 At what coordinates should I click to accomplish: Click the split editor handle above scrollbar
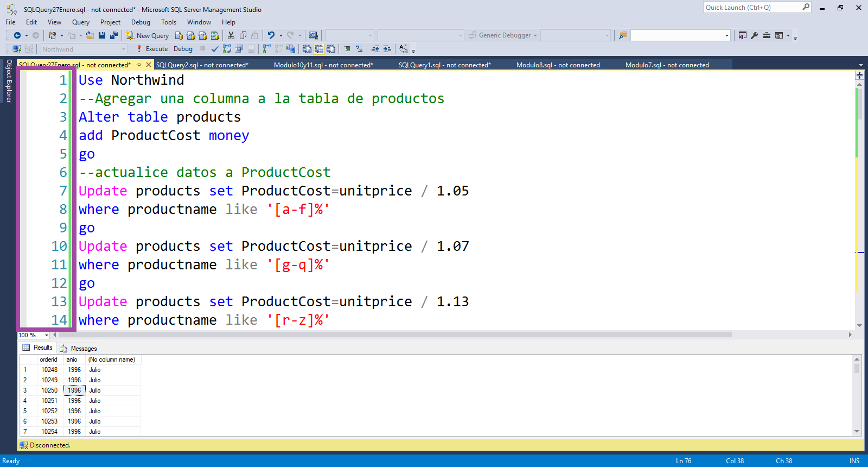[x=859, y=75]
